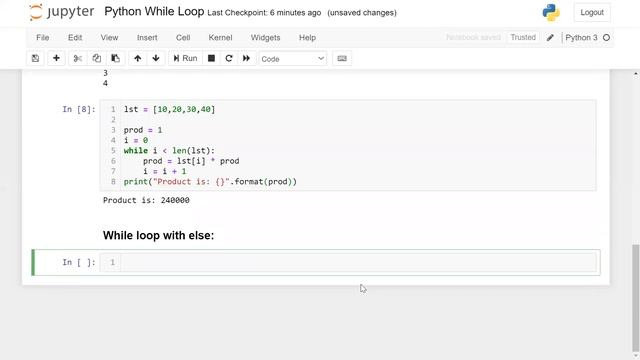
Task: Open the cell type Code dropdown
Action: [x=293, y=59]
